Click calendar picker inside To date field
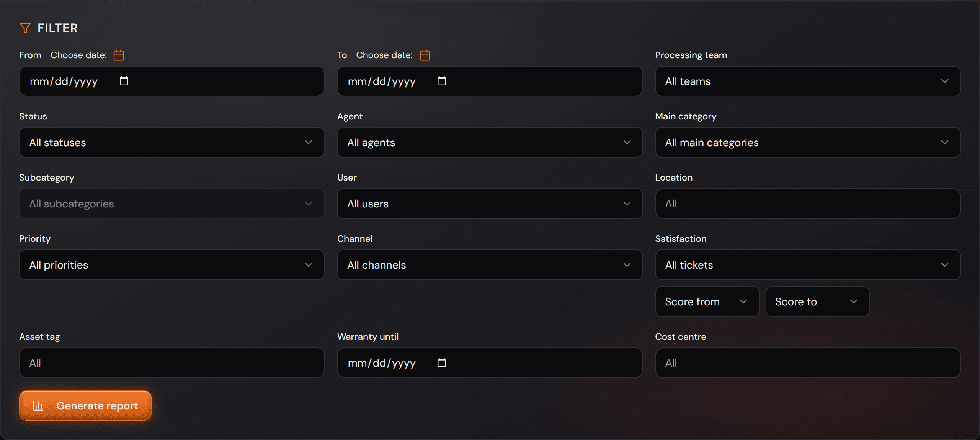This screenshot has height=440, width=980. point(442,81)
